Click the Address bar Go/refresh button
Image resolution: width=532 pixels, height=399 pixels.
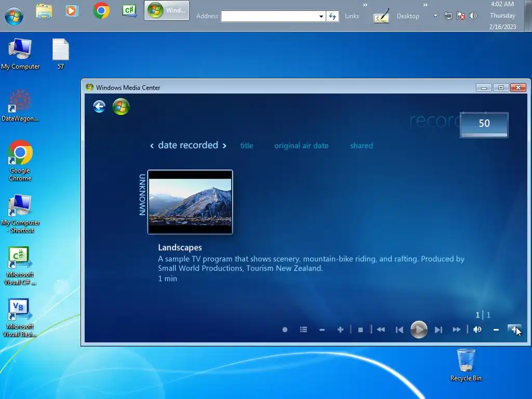(x=332, y=16)
